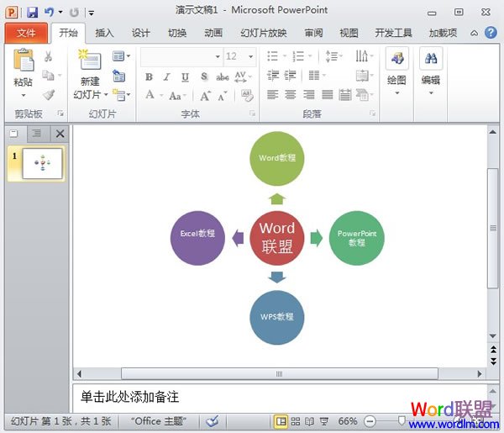Open the font name dropdown
The height and width of the screenshot is (433, 504).
218,56
